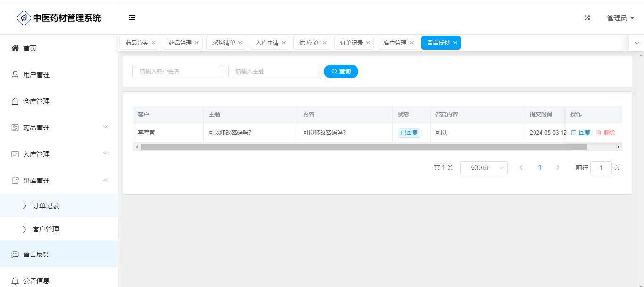Screen dimensions: 644x287
Task: Toggle the sidebar collapse hamburger icon
Action: [132, 18]
